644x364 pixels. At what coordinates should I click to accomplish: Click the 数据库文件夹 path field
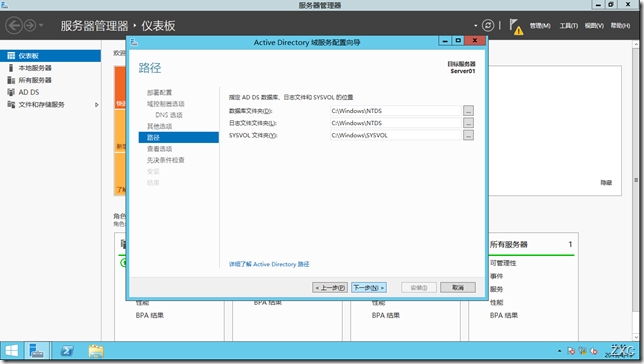click(396, 111)
